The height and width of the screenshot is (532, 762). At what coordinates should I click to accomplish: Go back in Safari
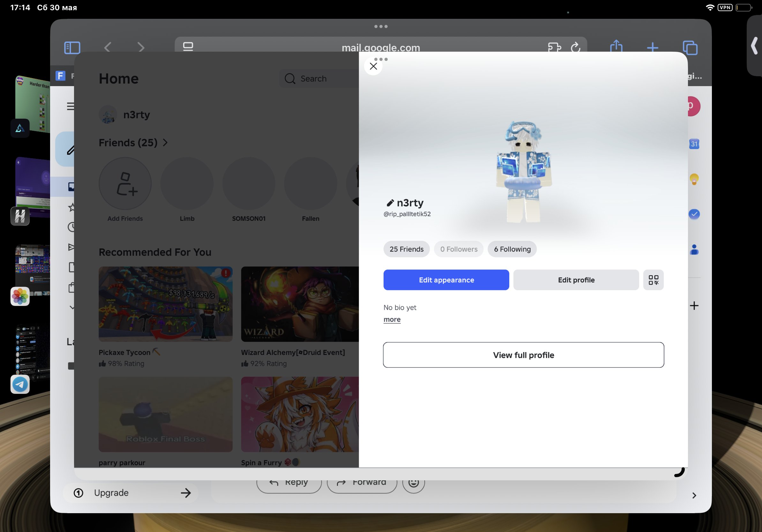[108, 48]
